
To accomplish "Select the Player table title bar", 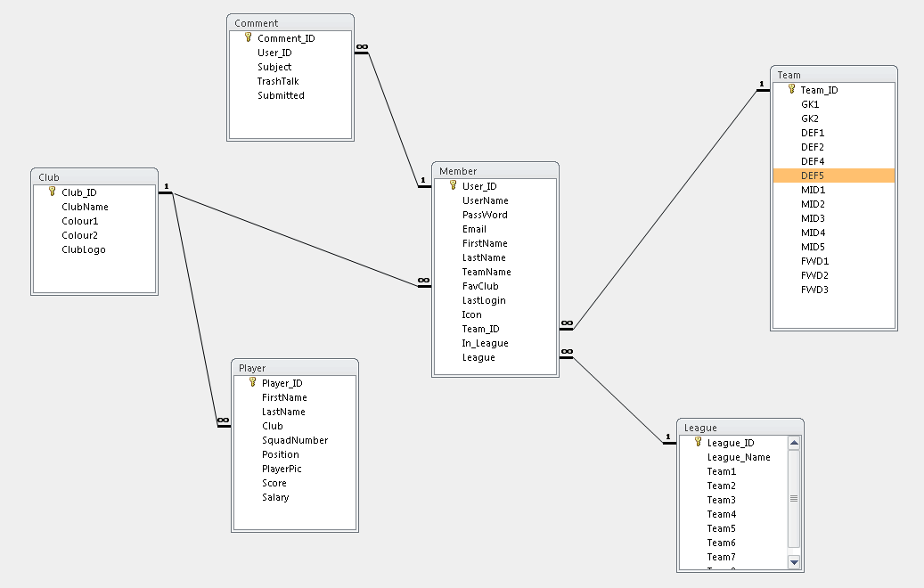I will 295,368.
